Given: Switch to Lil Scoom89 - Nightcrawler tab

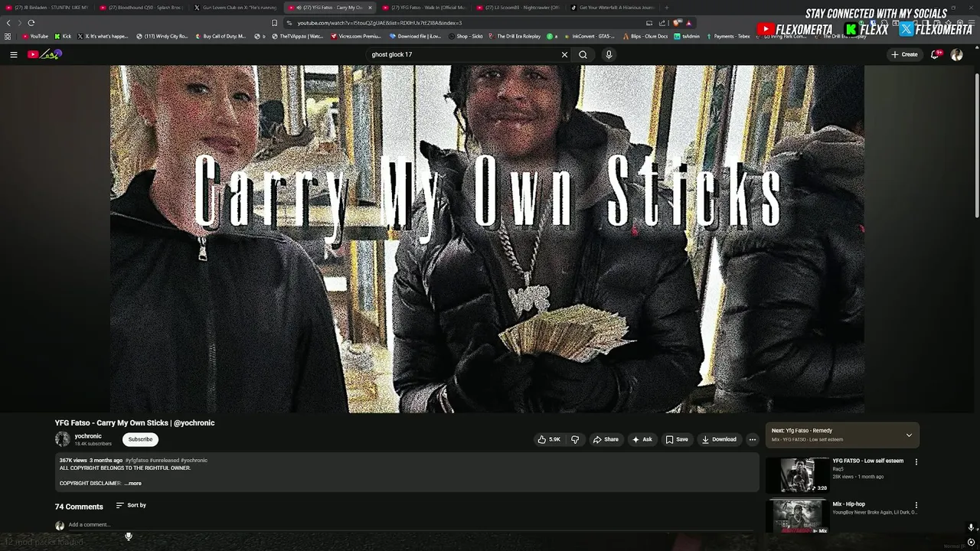Looking at the screenshot, I should pos(518,8).
